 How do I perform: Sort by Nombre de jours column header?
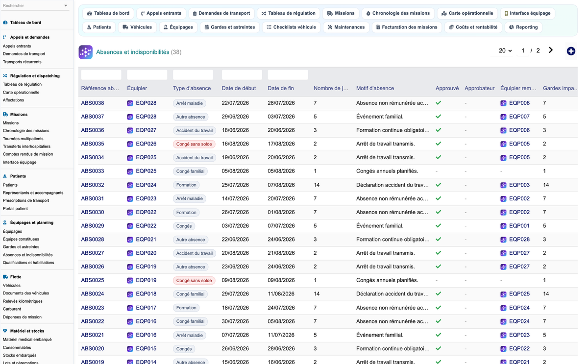331,88
